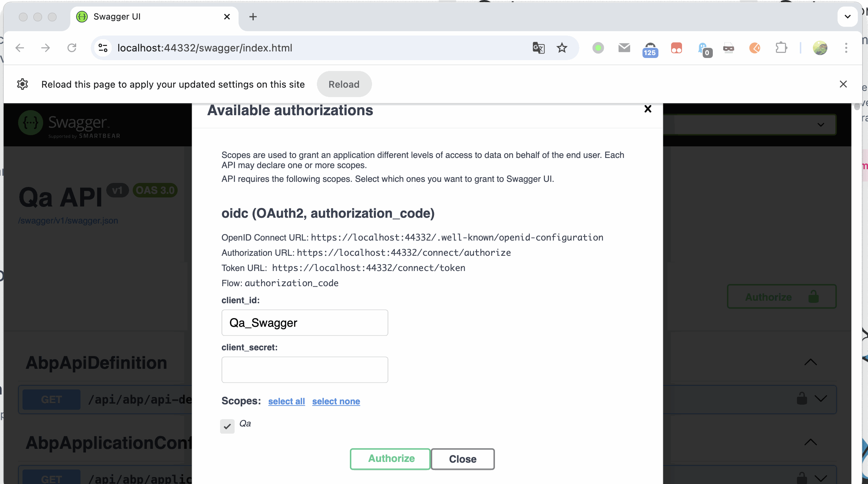Screen dimensions: 868x484
Task: Collapse the AbpApiDefinition section chevron
Action: coord(811,362)
